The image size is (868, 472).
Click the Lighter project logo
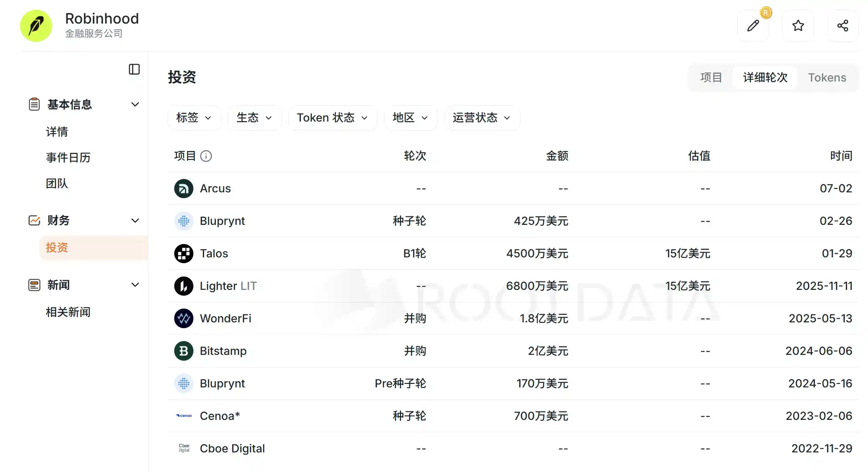coord(184,286)
